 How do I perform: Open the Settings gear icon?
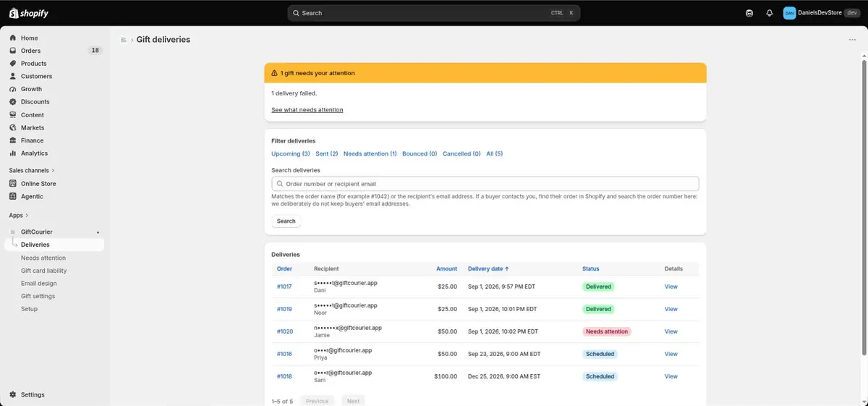(13, 394)
